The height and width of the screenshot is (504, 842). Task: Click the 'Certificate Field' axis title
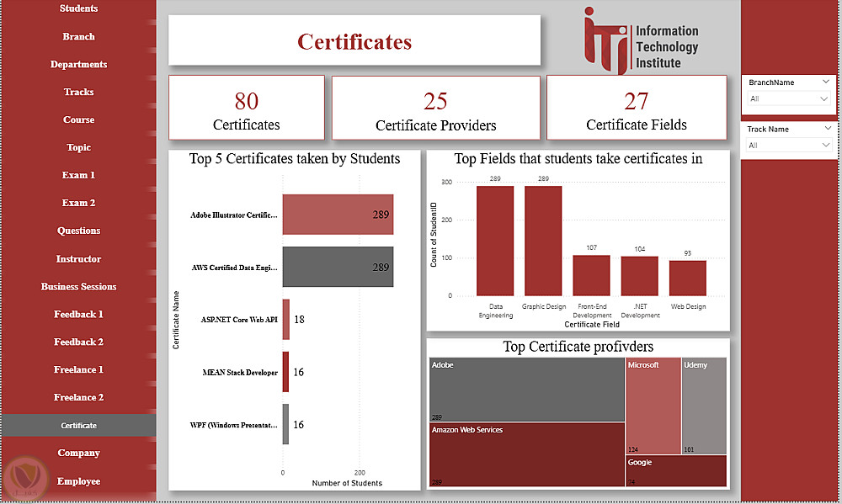[592, 324]
